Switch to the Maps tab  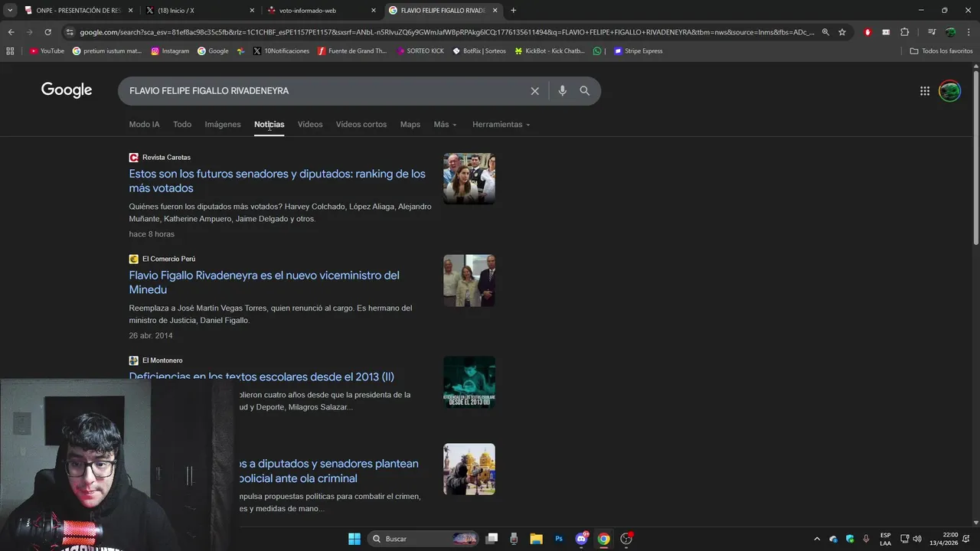coord(410,125)
